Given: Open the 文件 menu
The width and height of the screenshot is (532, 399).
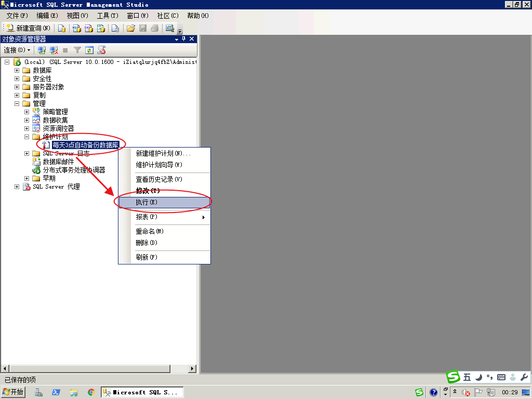Looking at the screenshot, I should click(17, 16).
